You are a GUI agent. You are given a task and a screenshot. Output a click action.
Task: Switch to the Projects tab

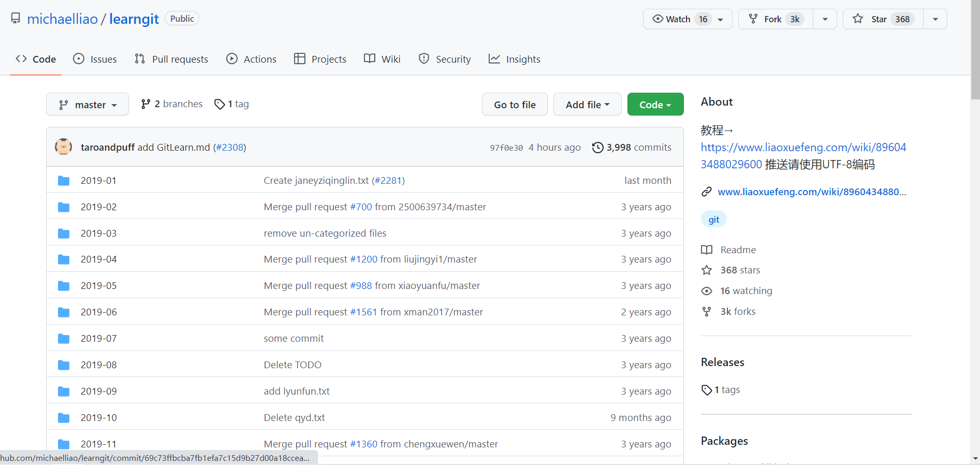[x=320, y=59]
